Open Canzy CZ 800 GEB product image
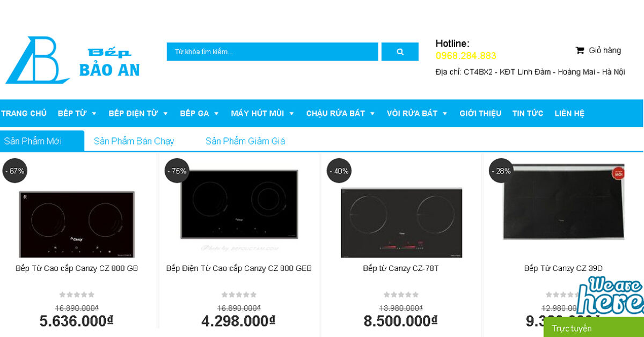The image size is (644, 337). point(239,204)
